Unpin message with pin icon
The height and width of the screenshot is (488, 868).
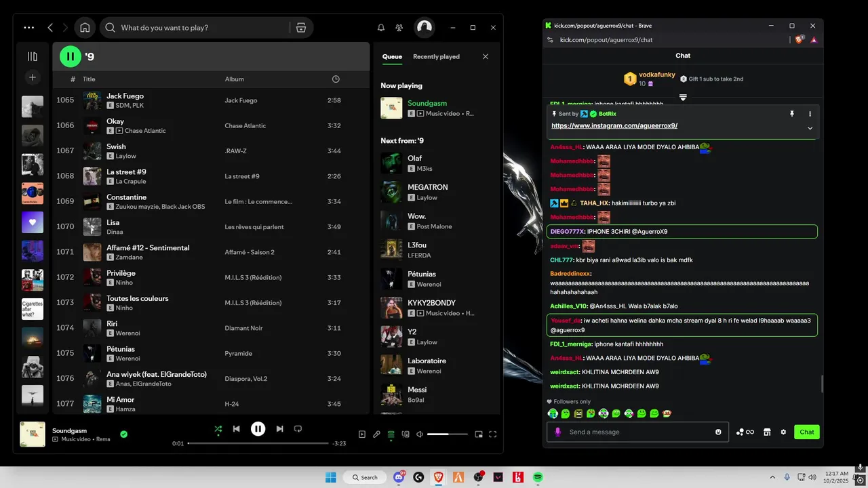(x=791, y=114)
